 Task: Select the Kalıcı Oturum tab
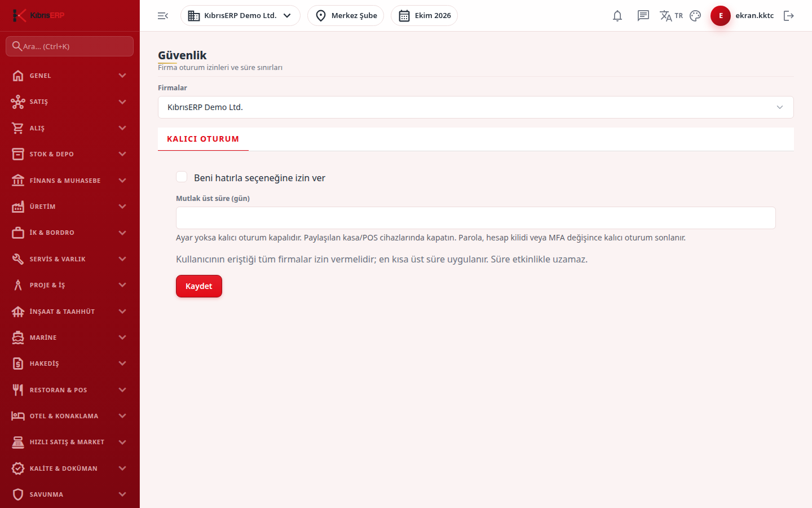point(203,139)
